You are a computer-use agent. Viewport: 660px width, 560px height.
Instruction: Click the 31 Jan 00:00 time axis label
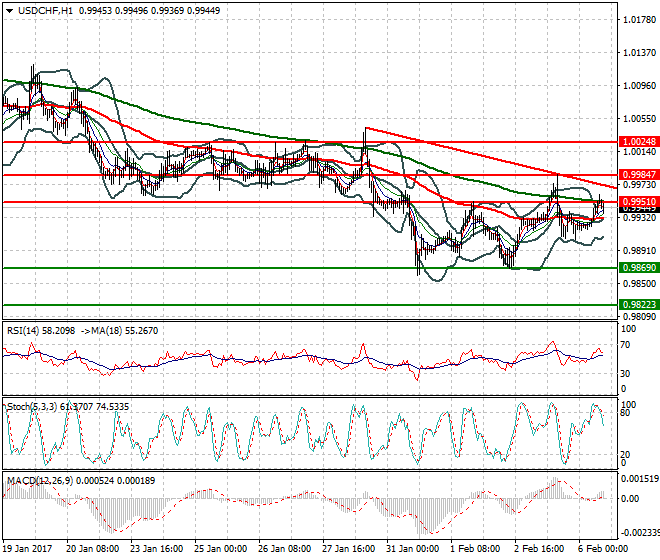[412, 549]
